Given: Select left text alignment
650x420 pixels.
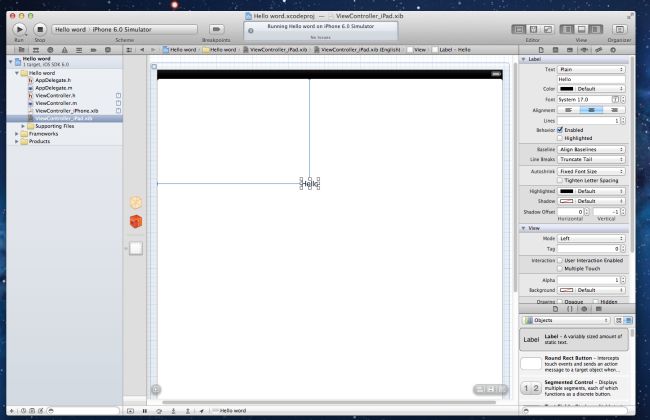Looking at the screenshot, I should tap(568, 110).
